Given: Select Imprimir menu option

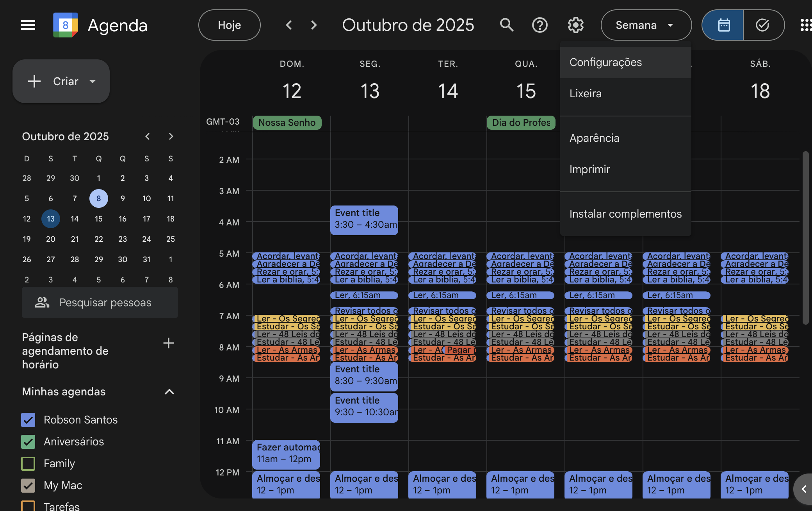Looking at the screenshot, I should [625, 170].
